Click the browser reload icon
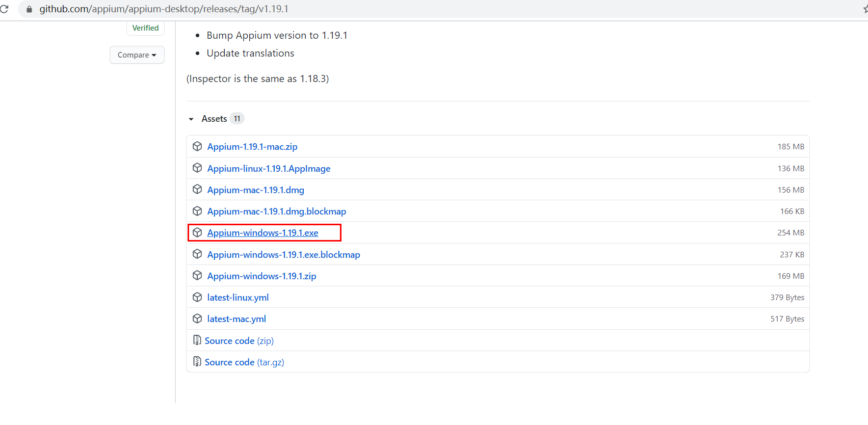Viewport: 868px width, 425px height. click(4, 9)
